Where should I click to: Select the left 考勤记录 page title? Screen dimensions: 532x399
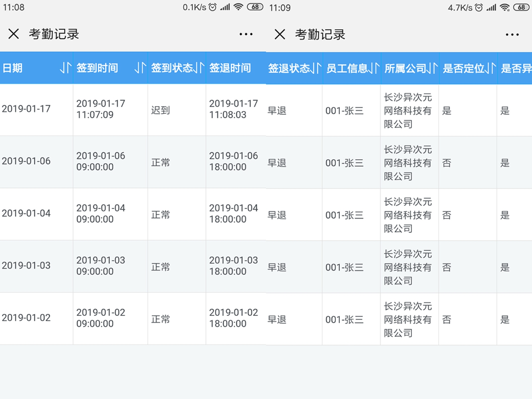[54, 34]
